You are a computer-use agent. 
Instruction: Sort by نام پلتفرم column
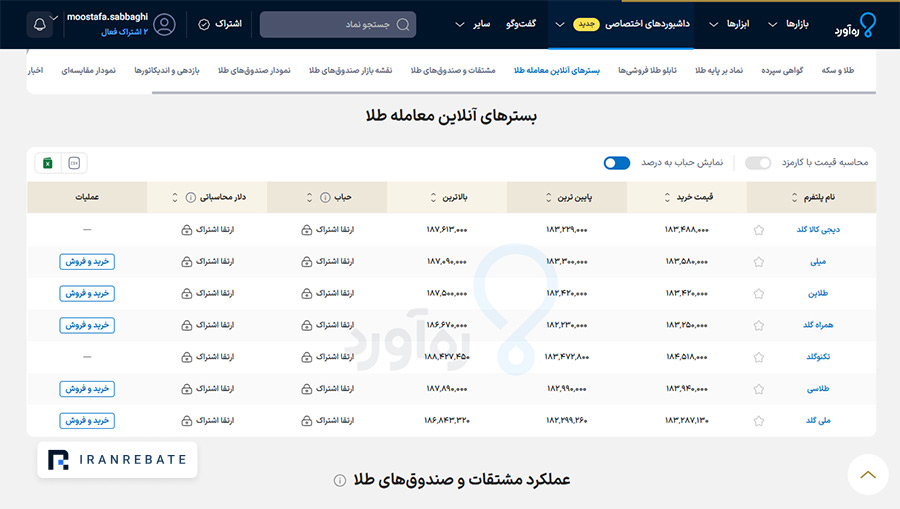coord(794,197)
